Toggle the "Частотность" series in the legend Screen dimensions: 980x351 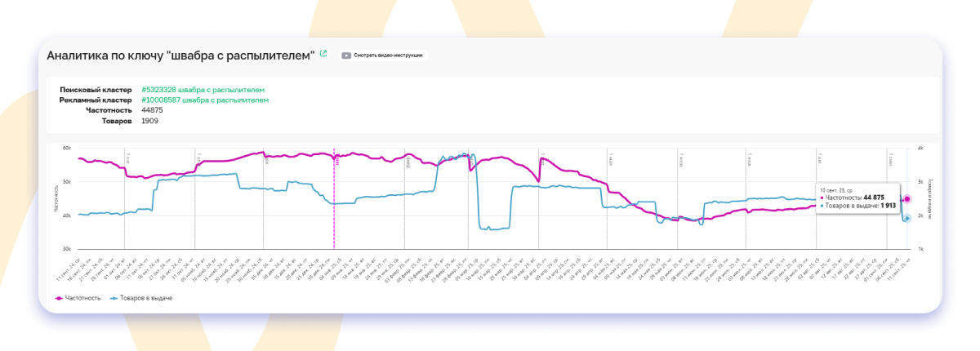pos(78,298)
